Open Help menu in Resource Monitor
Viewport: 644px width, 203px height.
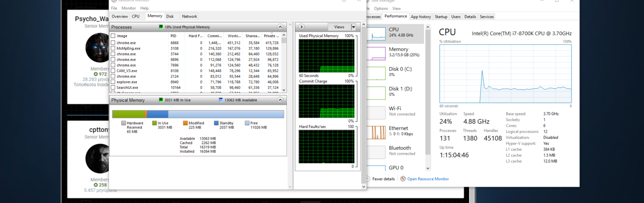144,8
